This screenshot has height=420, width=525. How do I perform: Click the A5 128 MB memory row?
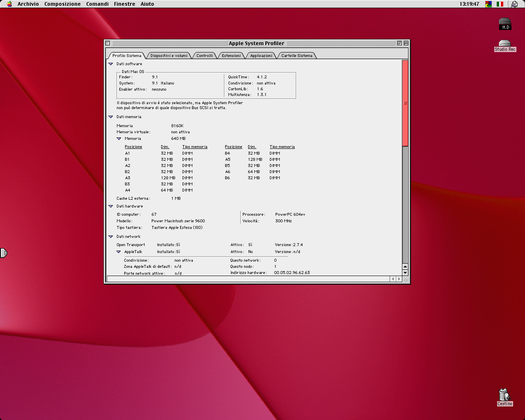(x=253, y=160)
